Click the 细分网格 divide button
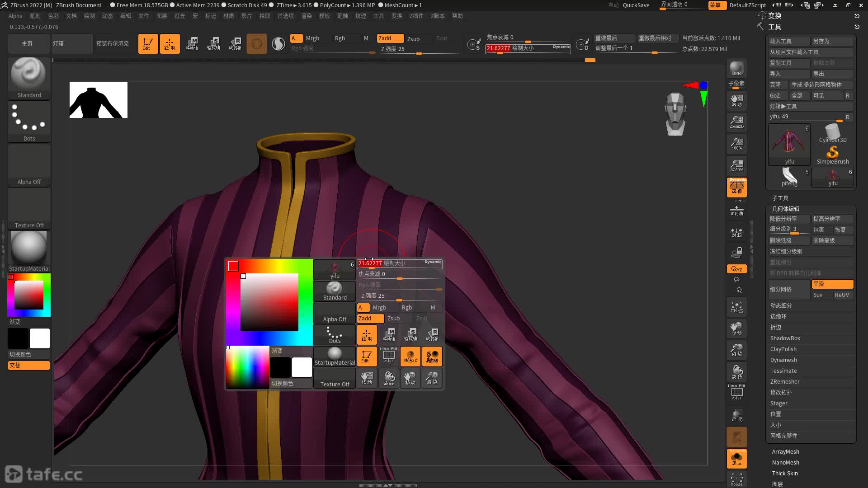Viewport: 868px width, 488px height. coord(789,289)
